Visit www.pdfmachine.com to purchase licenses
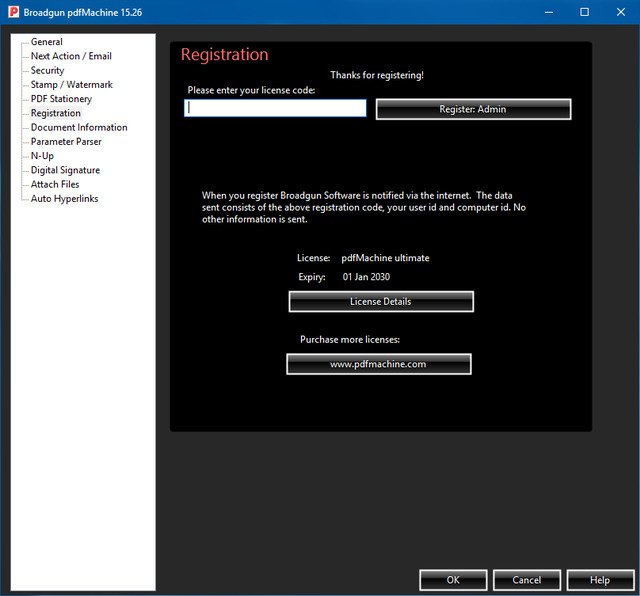Image resolution: width=640 pixels, height=596 pixels. point(378,364)
